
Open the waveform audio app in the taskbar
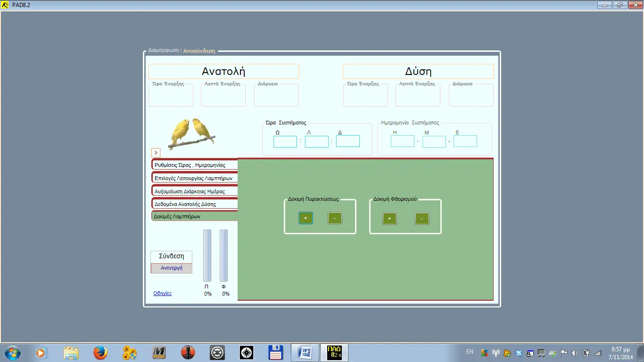pyautogui.click(x=247, y=353)
